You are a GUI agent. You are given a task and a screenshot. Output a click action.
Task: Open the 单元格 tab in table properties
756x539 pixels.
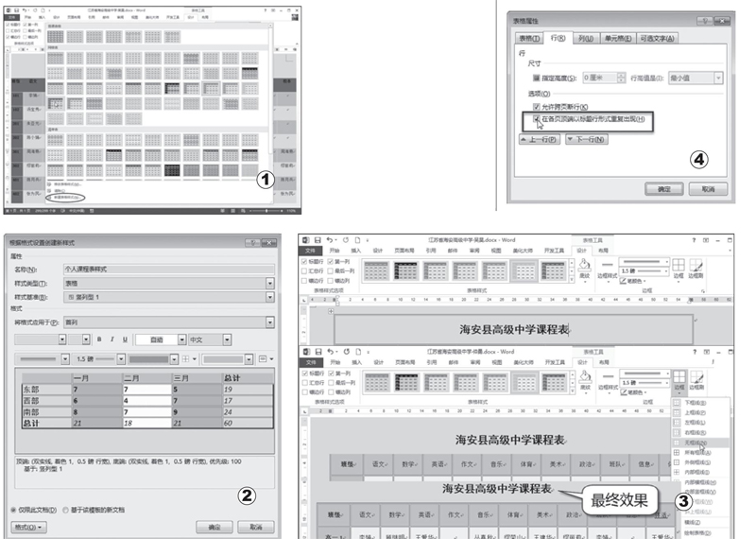(x=616, y=38)
